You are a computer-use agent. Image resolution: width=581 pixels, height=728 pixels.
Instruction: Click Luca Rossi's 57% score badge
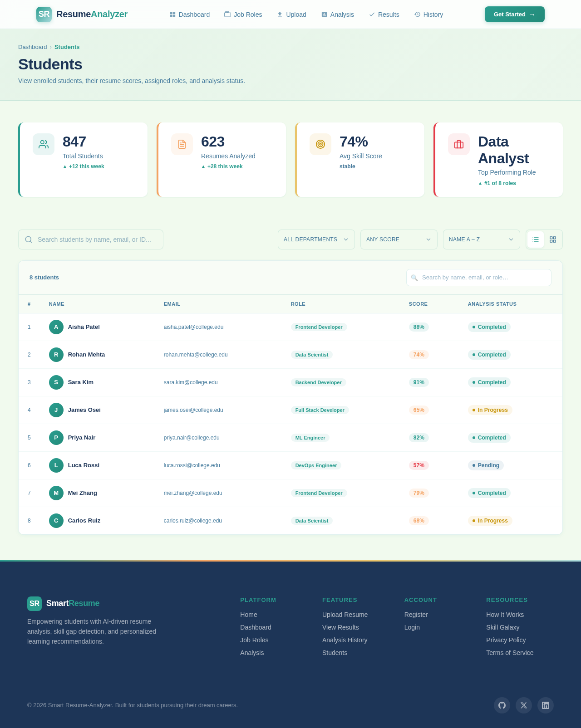[x=419, y=465]
